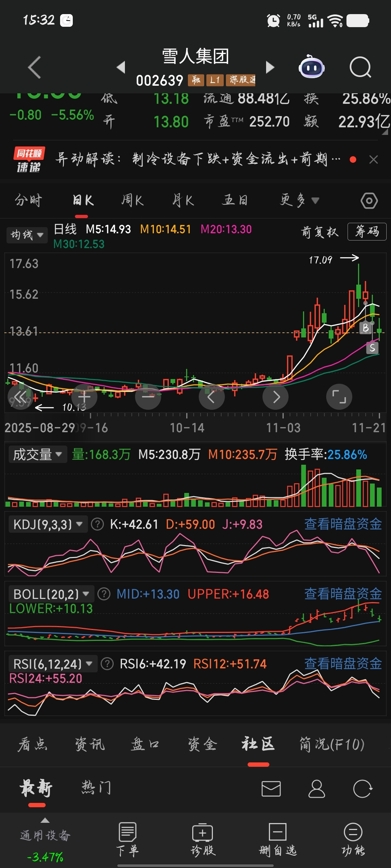
Task: Tap 删自选 remove from watchlist icon
Action: 278,840
